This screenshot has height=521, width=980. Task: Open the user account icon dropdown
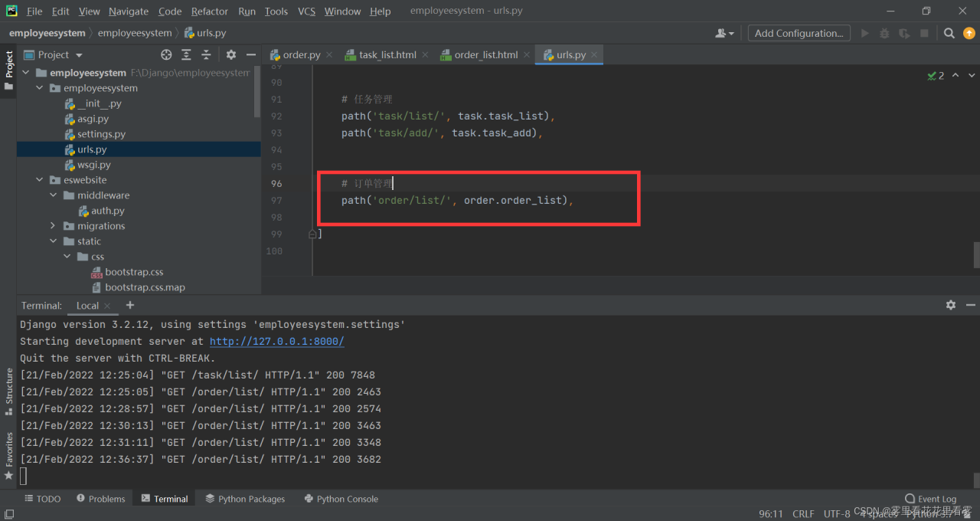pyautogui.click(x=724, y=33)
